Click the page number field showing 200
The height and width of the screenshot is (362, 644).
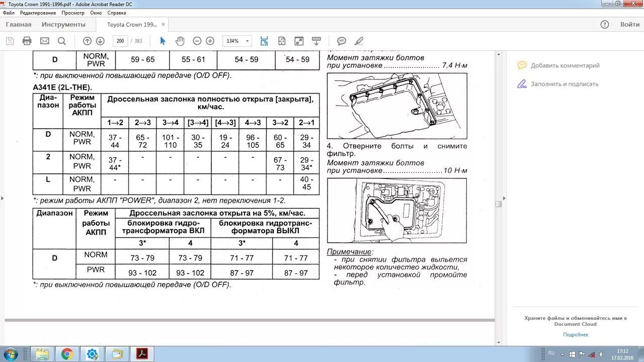tap(120, 41)
